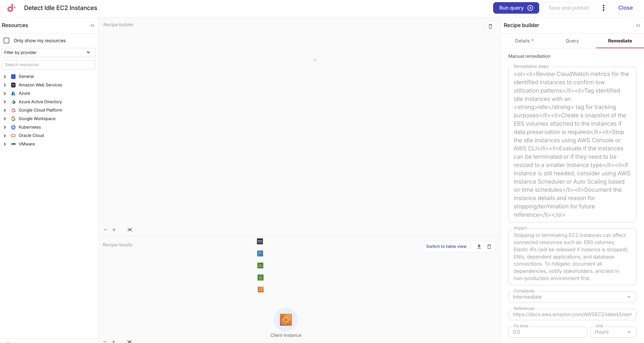
Task: Open the Filter by provider dropdown
Action: (x=48, y=52)
